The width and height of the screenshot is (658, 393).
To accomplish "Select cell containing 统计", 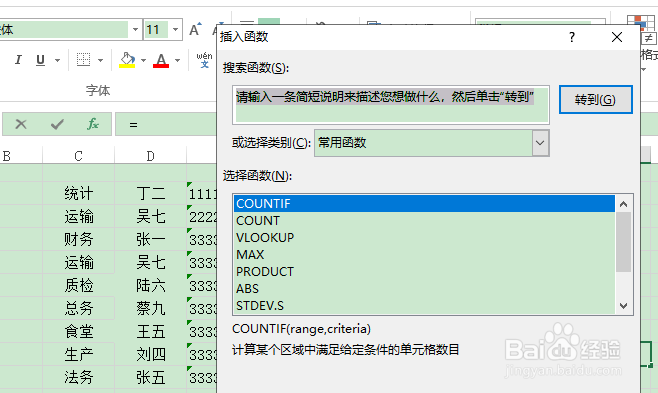I will (x=78, y=193).
